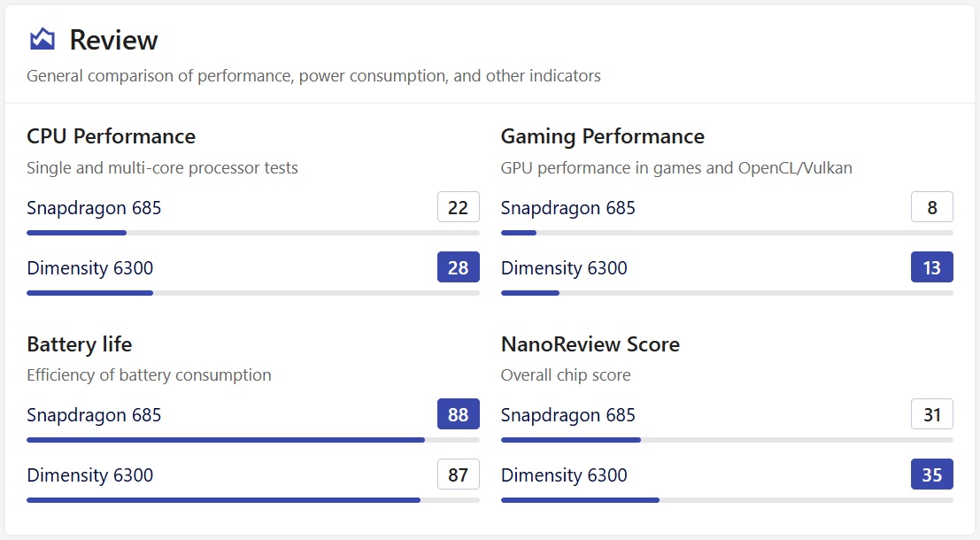Click Snapdragon 685 battery life progress bar
The image size is (980, 540).
pos(252,440)
